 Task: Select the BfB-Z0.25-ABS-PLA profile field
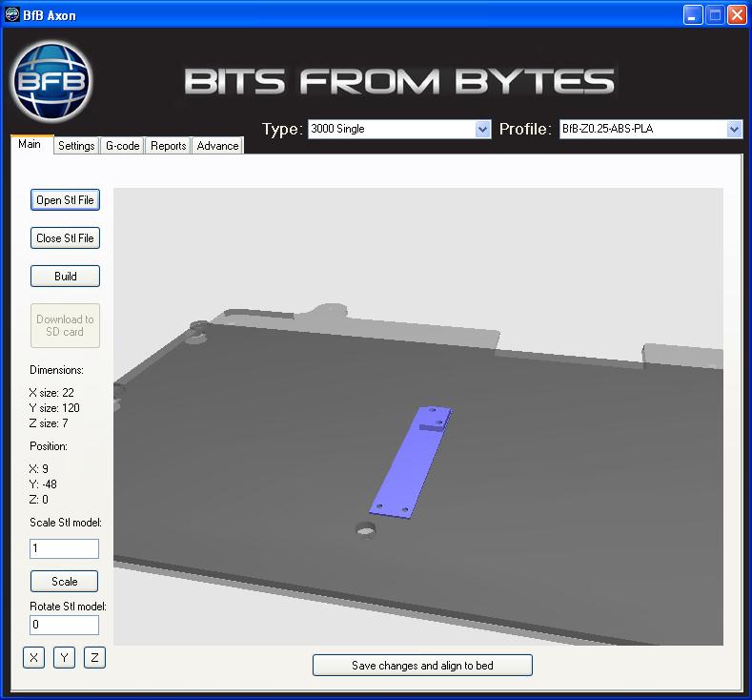click(x=651, y=129)
